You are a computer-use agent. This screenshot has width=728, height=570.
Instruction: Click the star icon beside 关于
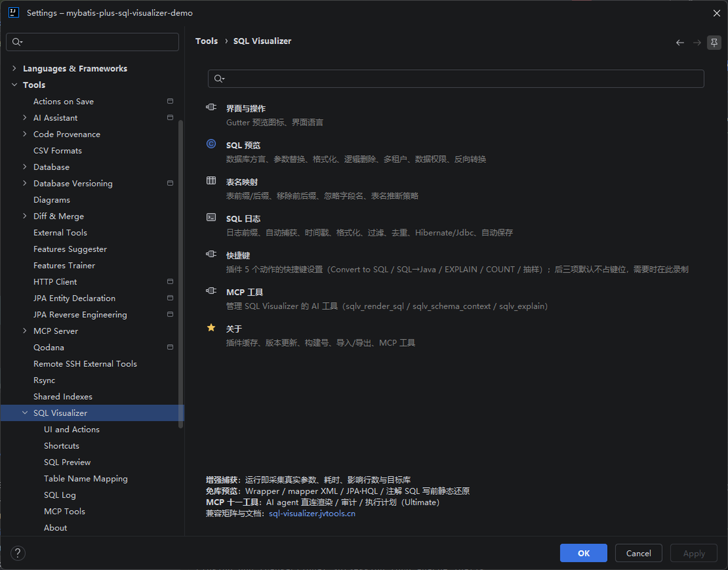(211, 328)
